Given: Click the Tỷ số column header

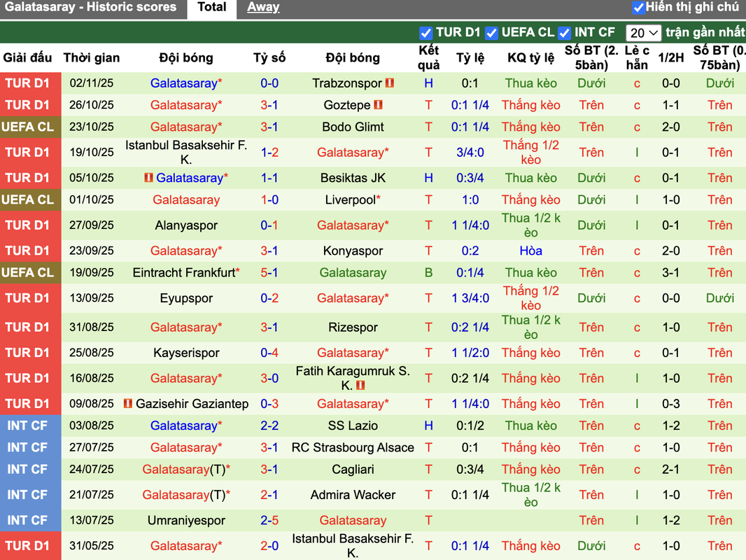Looking at the screenshot, I should (x=269, y=57).
